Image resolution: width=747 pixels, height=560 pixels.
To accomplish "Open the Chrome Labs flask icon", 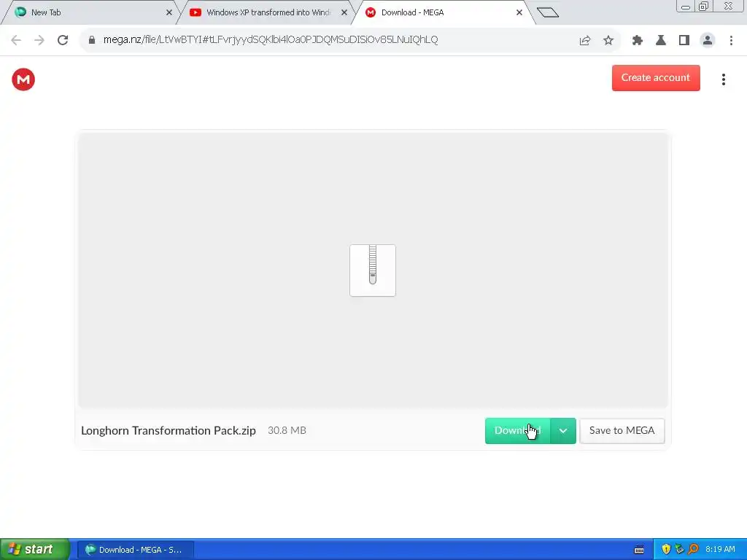I will coord(661,41).
